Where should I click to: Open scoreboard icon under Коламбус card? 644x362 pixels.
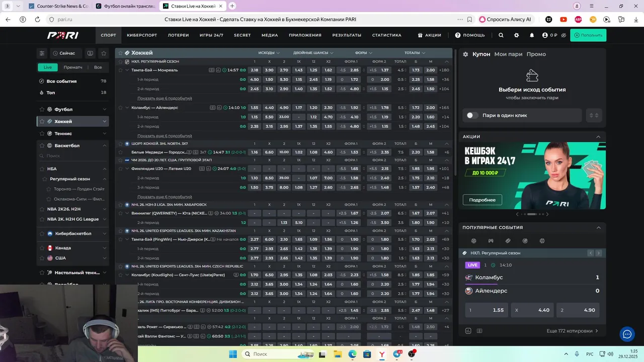(x=479, y=331)
